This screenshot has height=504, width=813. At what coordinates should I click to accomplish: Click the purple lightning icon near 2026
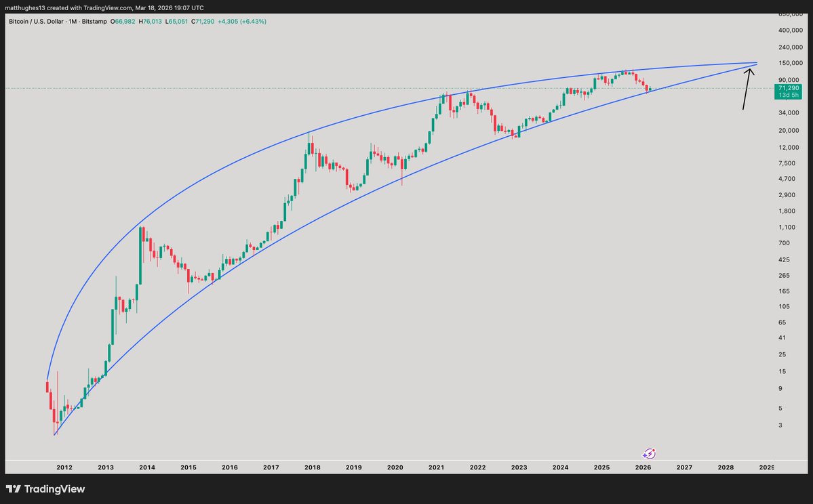tap(649, 454)
